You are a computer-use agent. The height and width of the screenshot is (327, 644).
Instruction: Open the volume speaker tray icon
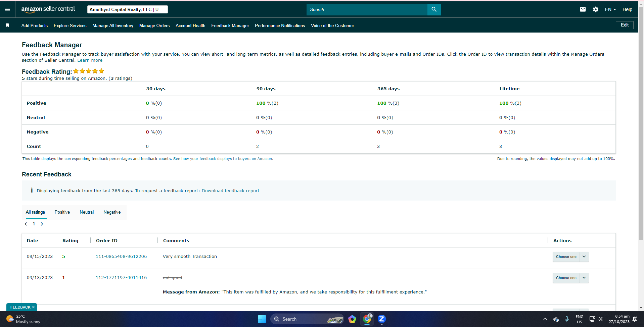pyautogui.click(x=600, y=319)
